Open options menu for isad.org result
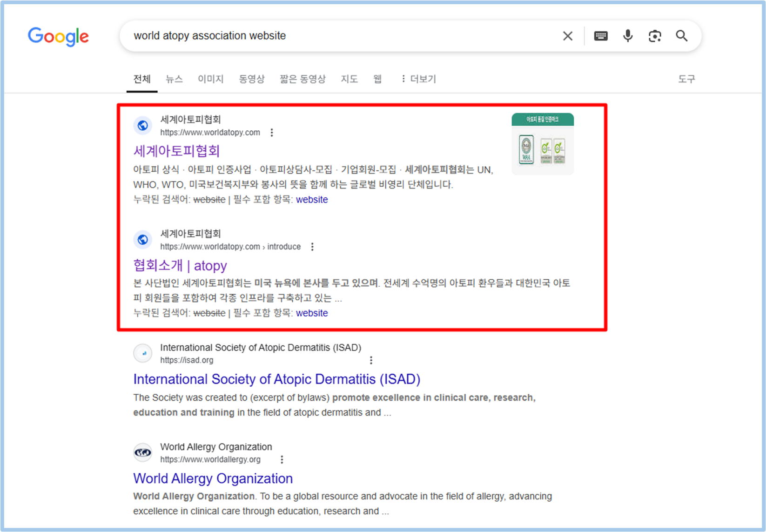 tap(371, 360)
